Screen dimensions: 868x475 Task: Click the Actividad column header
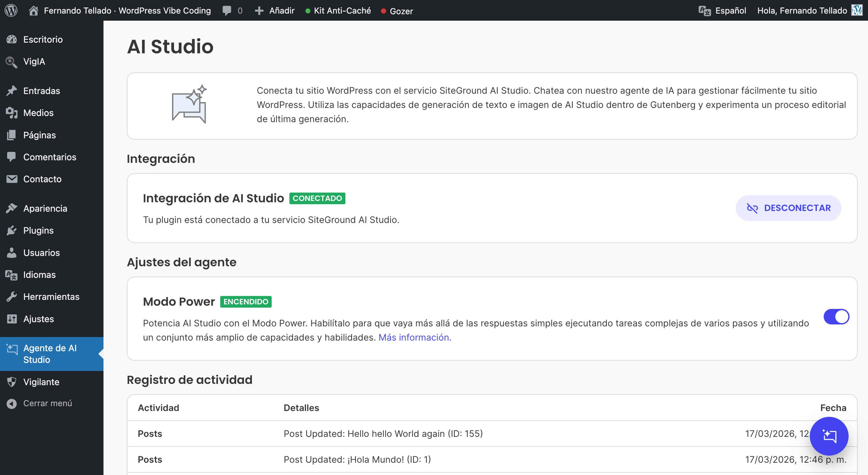(158, 408)
